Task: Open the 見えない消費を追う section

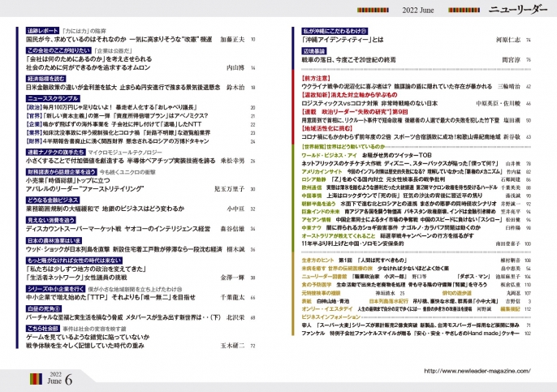Action: pyautogui.click(x=50, y=219)
